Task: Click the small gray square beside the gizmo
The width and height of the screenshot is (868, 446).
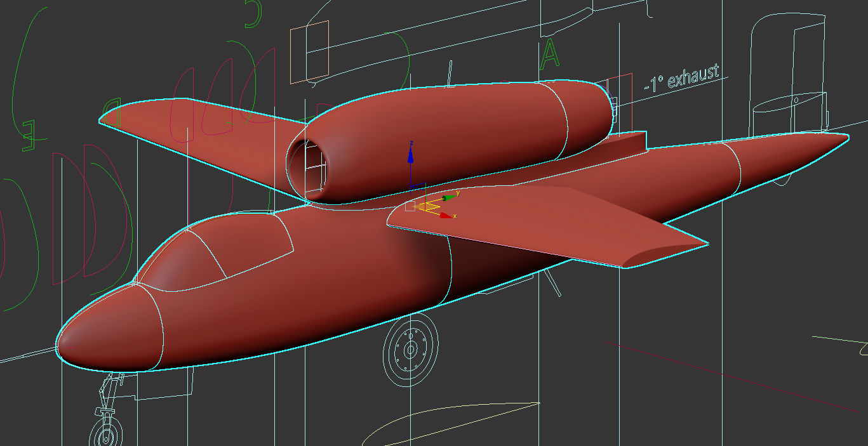Action: tap(410, 207)
